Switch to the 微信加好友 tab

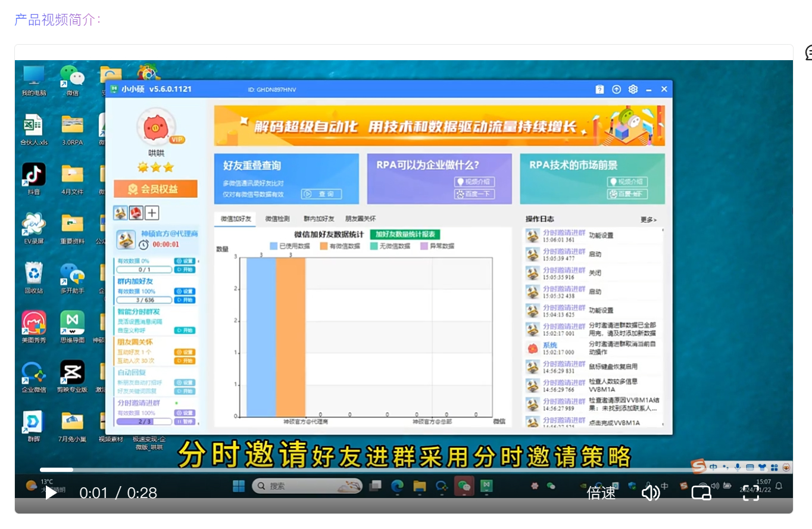(235, 219)
